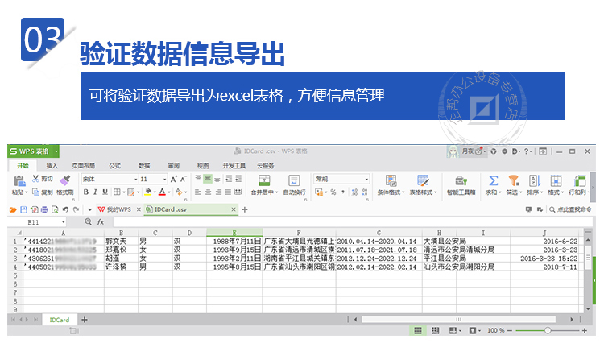Click the Filter (筛选) funnel icon
The height and width of the screenshot is (364, 604).
(512, 181)
